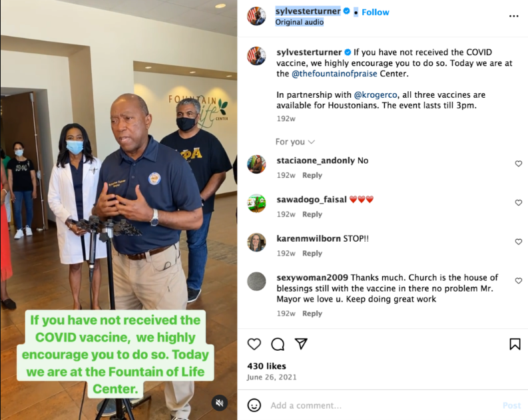528x420 pixels.
Task: Follow sylvesterturner's account
Action: coord(376,12)
